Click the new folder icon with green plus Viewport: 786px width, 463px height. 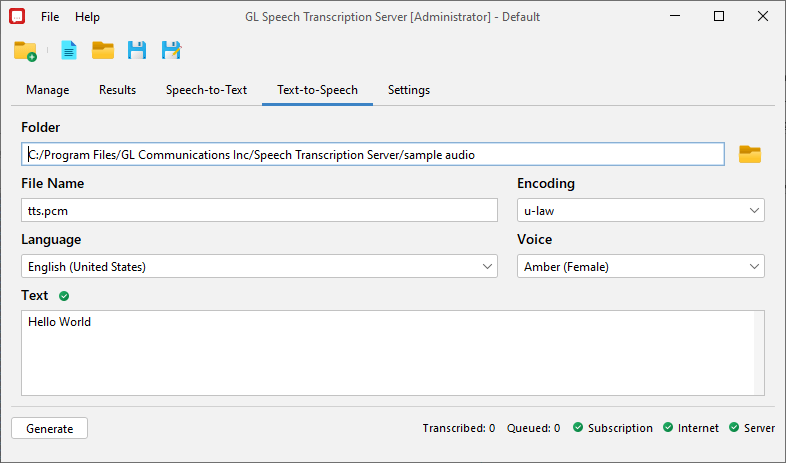[25, 51]
